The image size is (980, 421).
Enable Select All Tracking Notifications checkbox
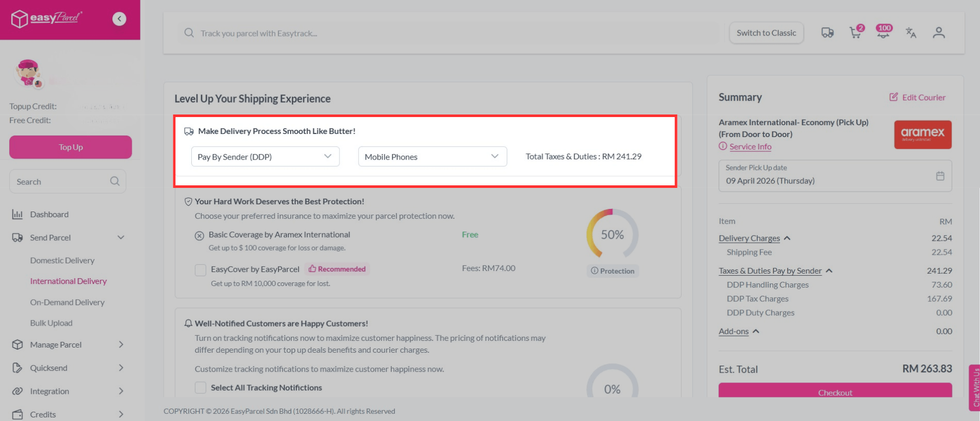point(201,388)
